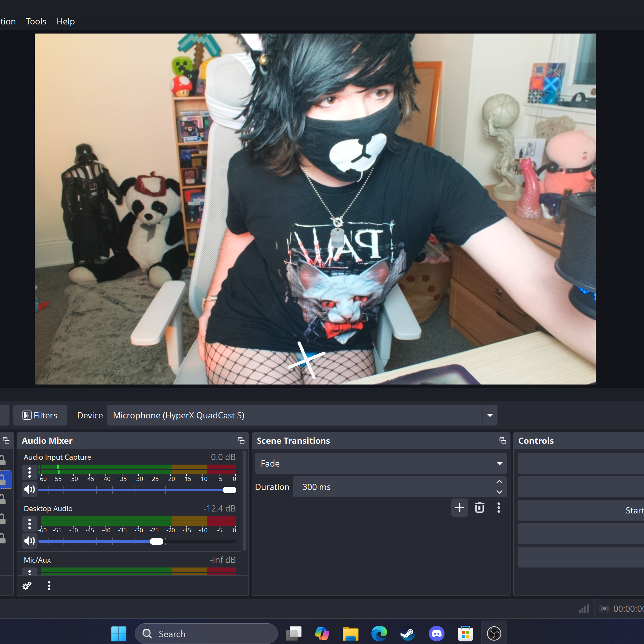The width and height of the screenshot is (644, 644).
Task: Add a new scene transition
Action: pos(460,508)
